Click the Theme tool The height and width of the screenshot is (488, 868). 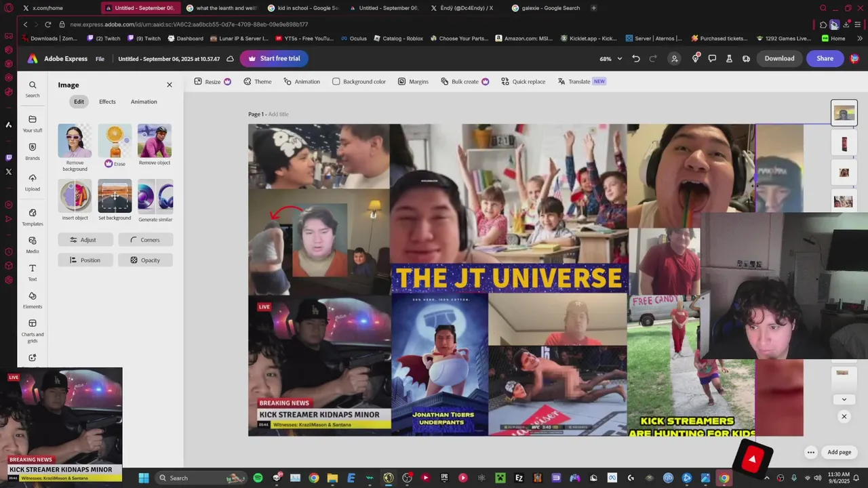click(258, 81)
